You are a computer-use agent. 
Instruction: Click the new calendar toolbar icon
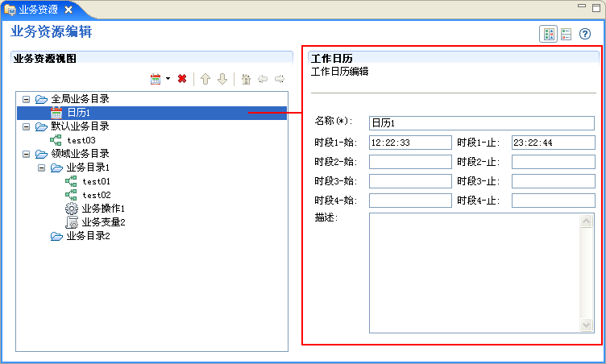tap(156, 79)
